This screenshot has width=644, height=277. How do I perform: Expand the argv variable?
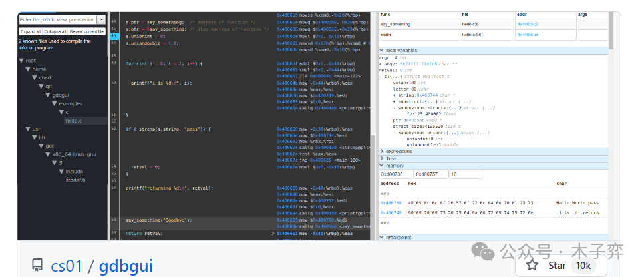[x=380, y=64]
